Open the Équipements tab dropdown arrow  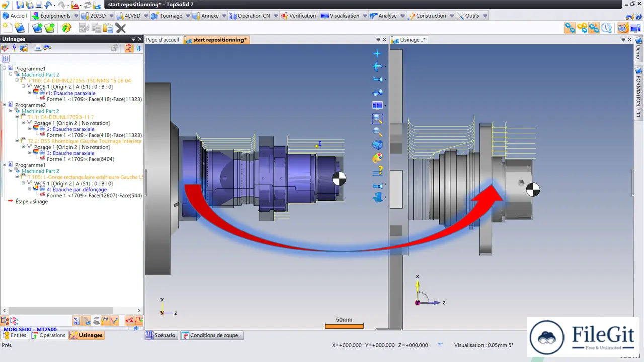point(76,16)
